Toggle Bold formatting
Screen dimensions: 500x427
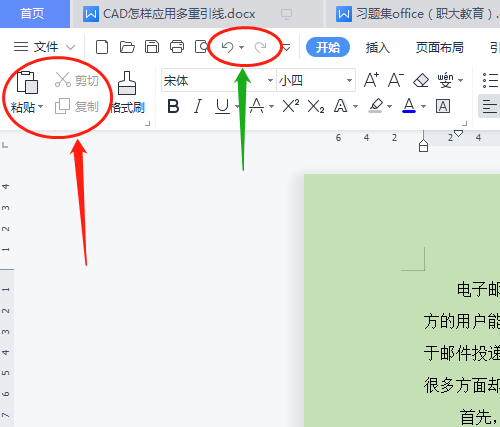pos(173,107)
